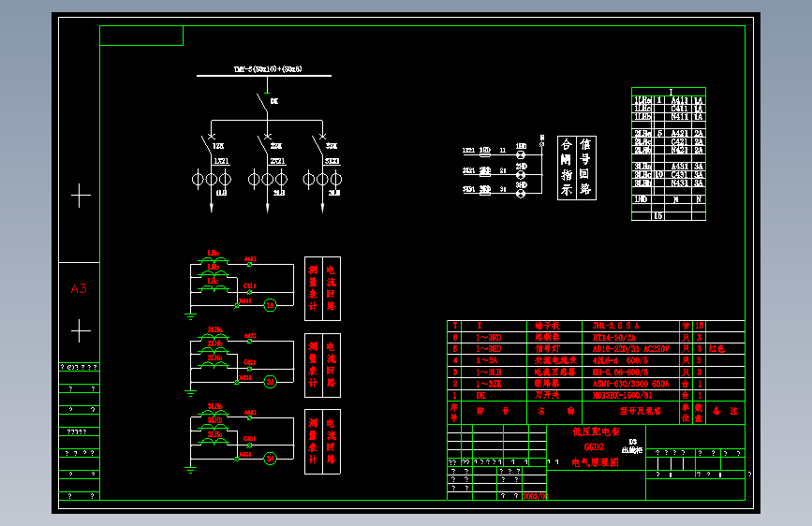The height and width of the screenshot is (526, 812).
Task: Select the 1LH current transformer label
Action: pyautogui.click(x=222, y=193)
